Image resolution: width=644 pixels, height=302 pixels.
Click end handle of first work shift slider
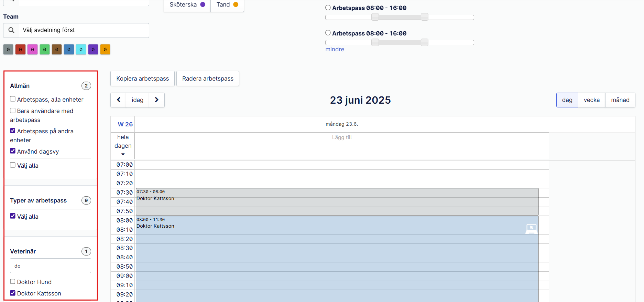(x=425, y=17)
